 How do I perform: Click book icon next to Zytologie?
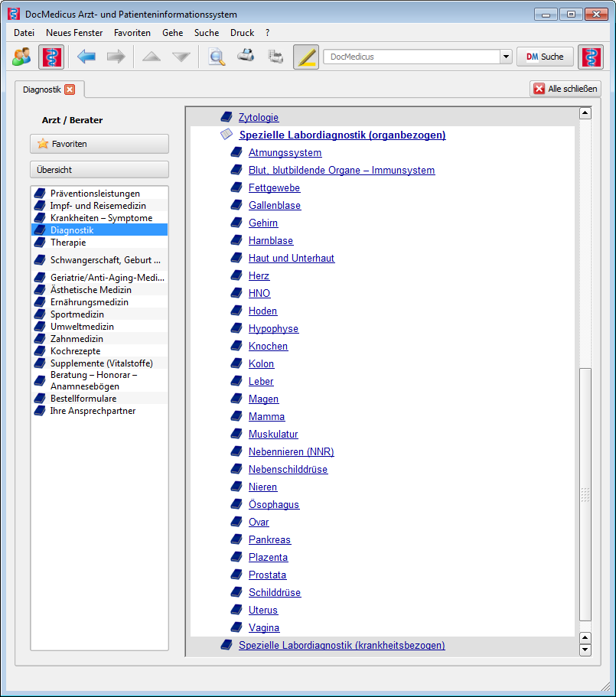click(x=227, y=117)
